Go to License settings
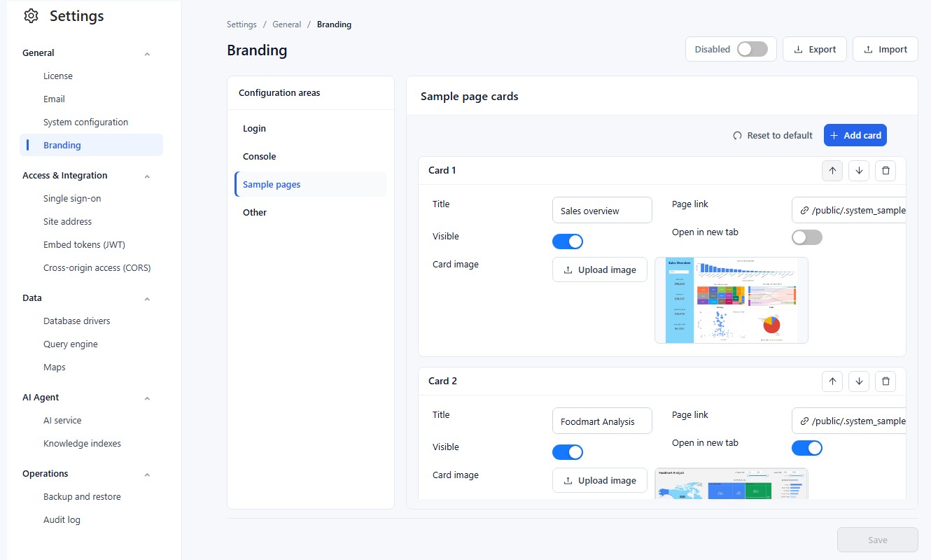Screen dimensions: 931x560 click(58, 76)
